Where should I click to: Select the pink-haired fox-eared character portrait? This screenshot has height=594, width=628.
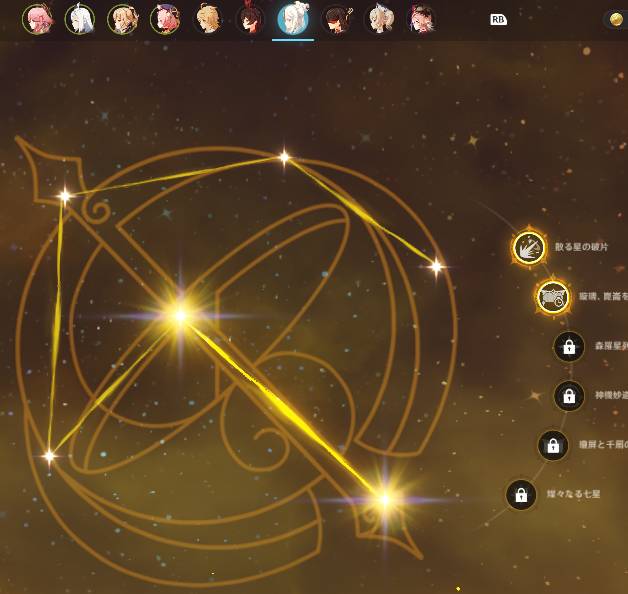tap(38, 19)
